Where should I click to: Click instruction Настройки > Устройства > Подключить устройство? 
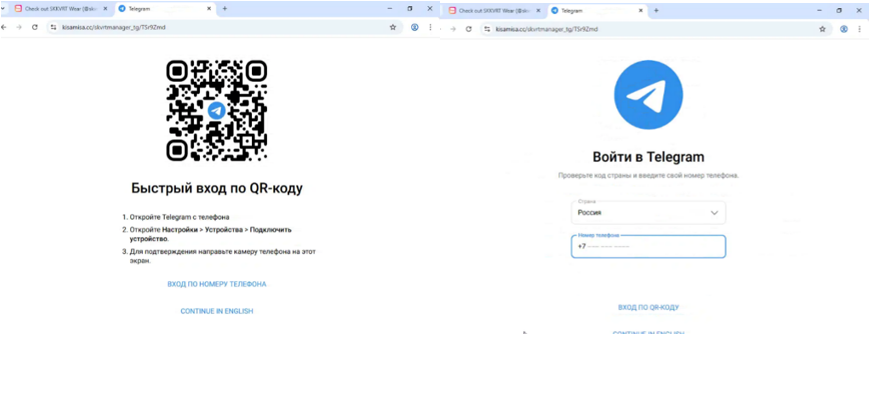(211, 234)
